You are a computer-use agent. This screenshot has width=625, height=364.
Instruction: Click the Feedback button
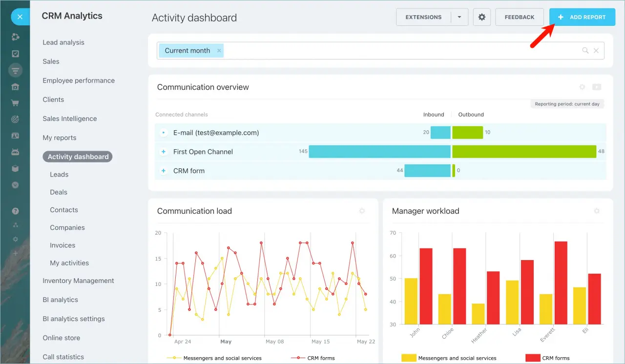(520, 17)
